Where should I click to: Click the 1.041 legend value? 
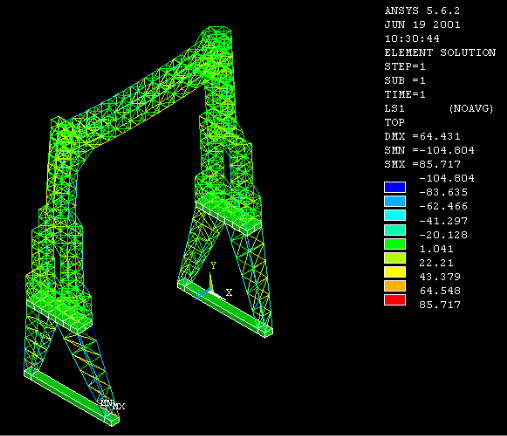[437, 249]
